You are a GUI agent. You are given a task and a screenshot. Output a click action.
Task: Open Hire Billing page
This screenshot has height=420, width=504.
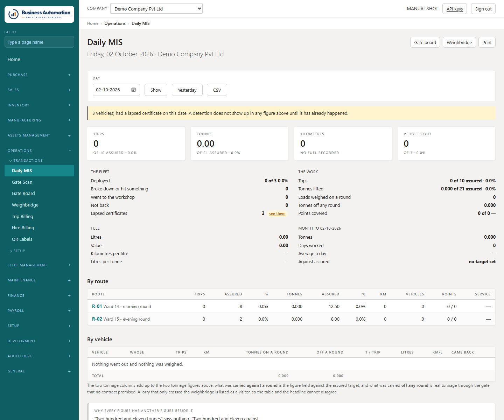[39, 228]
